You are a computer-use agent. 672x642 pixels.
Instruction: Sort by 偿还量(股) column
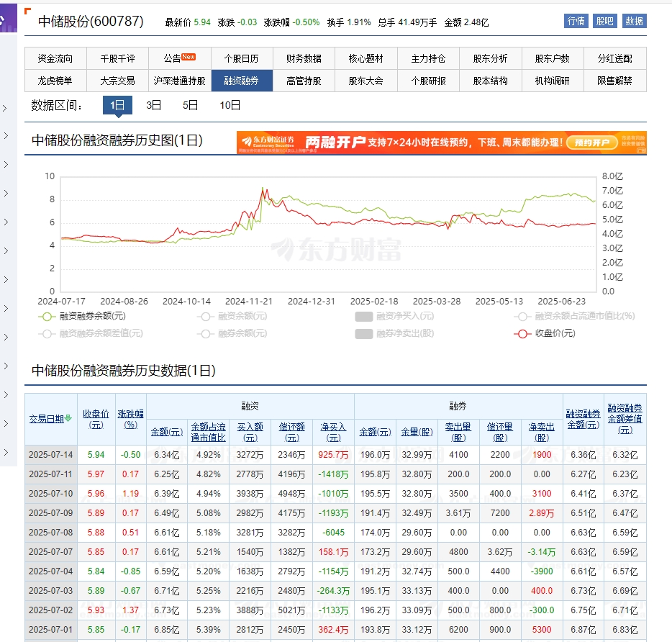[x=500, y=432]
